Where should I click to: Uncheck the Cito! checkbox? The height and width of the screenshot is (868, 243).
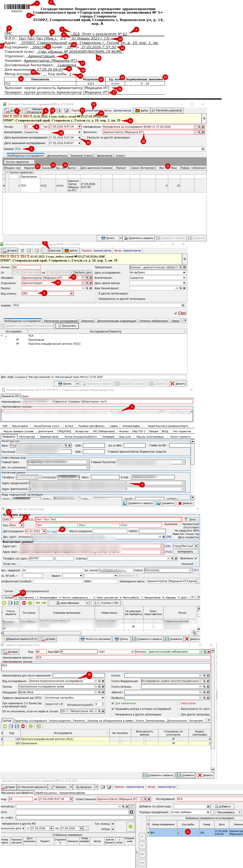coord(176,313)
